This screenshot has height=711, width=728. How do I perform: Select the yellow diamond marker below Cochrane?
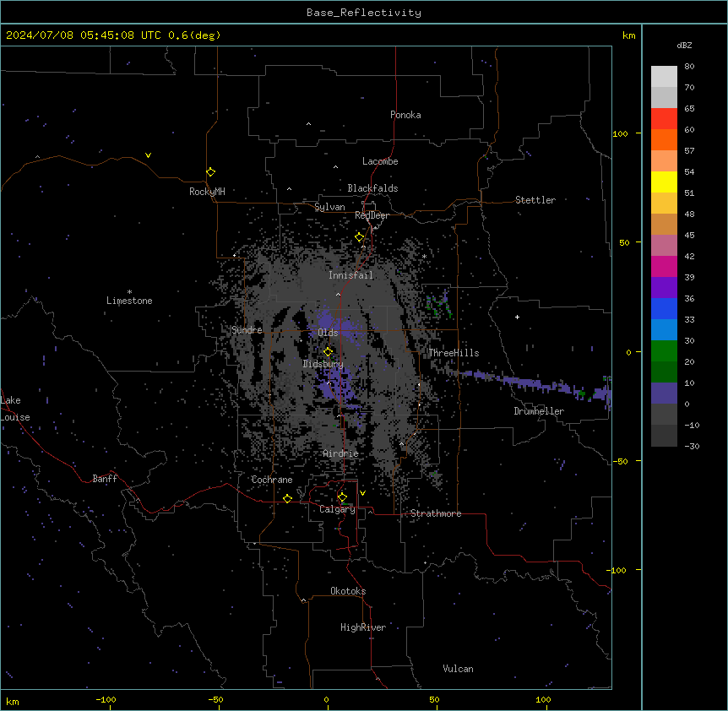tap(287, 498)
